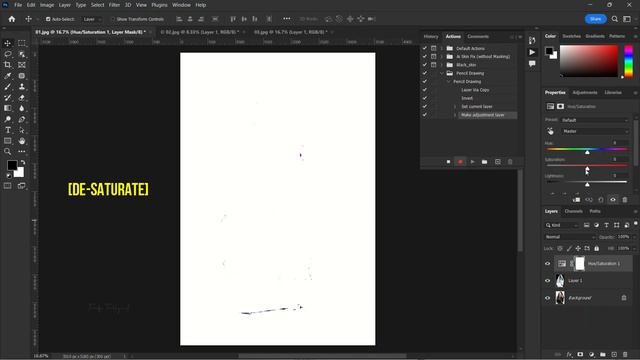Hide the Background layer eye icon

tap(548, 298)
